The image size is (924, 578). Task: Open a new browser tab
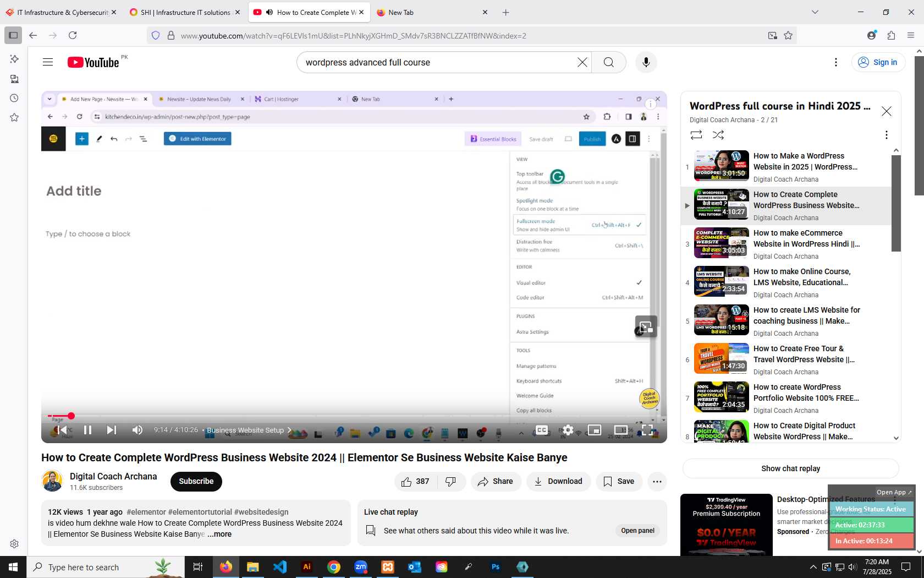[x=506, y=12]
